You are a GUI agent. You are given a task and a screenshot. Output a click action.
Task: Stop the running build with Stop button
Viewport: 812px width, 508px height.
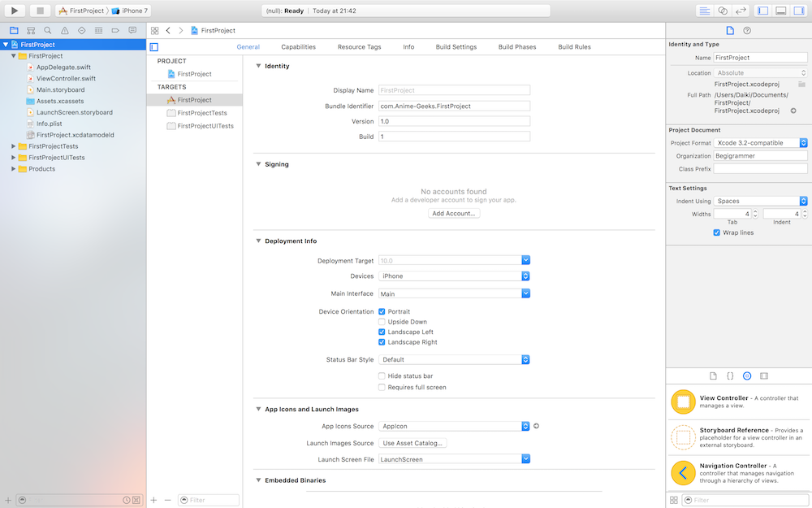pyautogui.click(x=40, y=11)
